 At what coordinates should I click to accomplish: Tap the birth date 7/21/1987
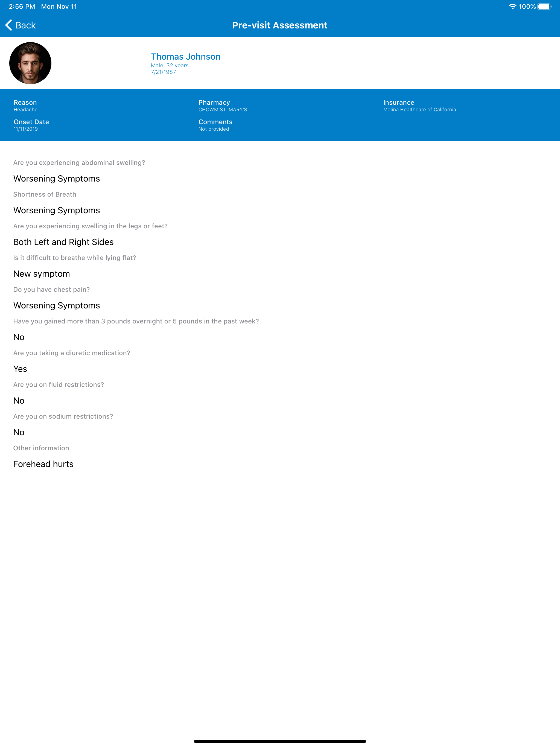pyautogui.click(x=164, y=72)
